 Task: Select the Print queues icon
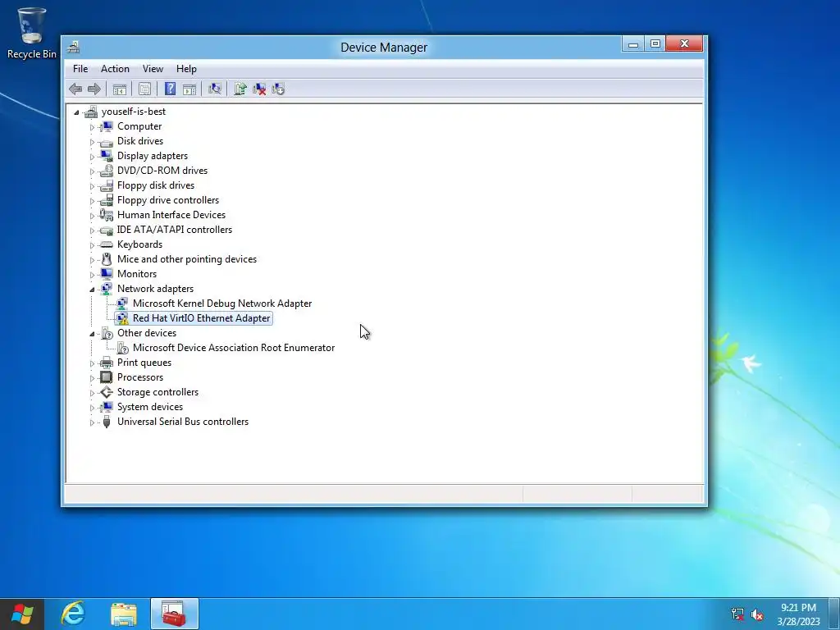coord(107,363)
